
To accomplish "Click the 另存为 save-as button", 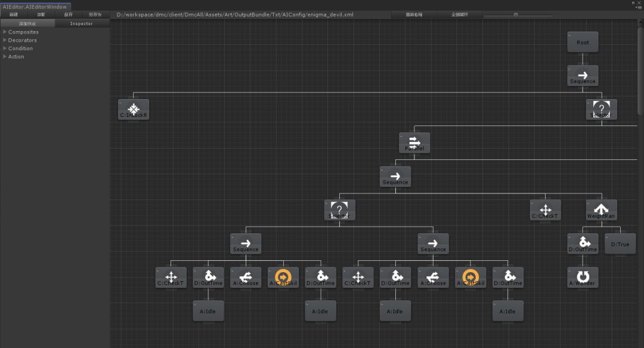I will [95, 14].
